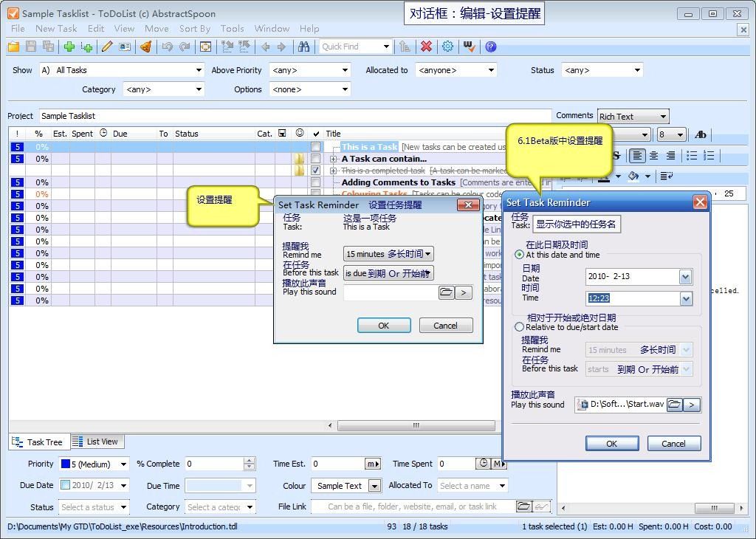Uncheck the completed task checkbox
This screenshot has height=539, width=756.
coord(316,171)
